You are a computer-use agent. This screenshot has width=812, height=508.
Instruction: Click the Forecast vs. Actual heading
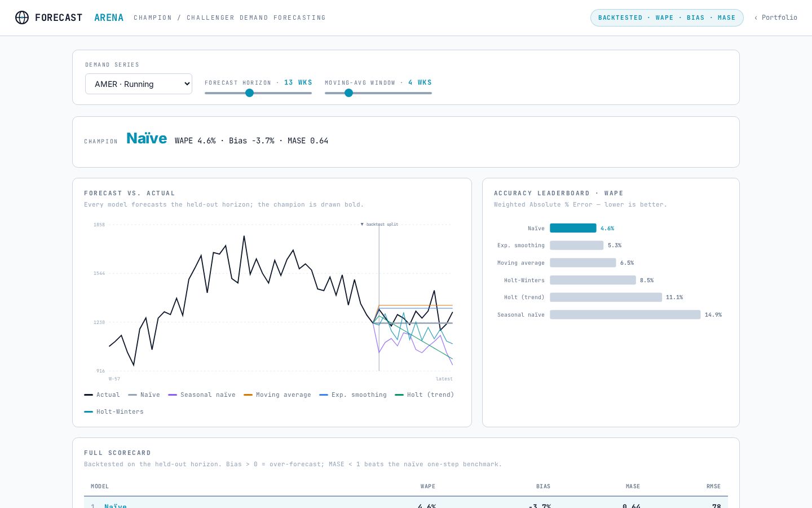click(x=130, y=193)
